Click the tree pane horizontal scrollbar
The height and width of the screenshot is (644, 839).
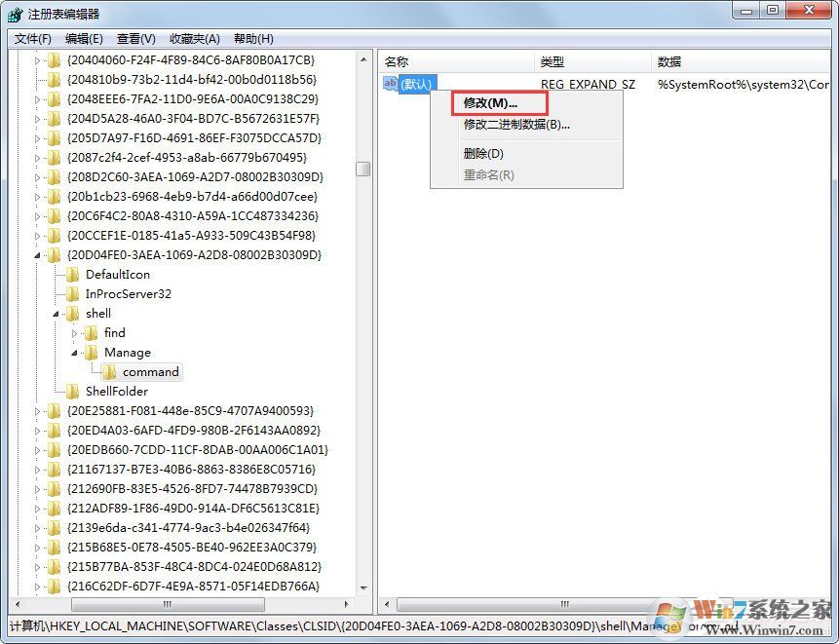coord(166,604)
